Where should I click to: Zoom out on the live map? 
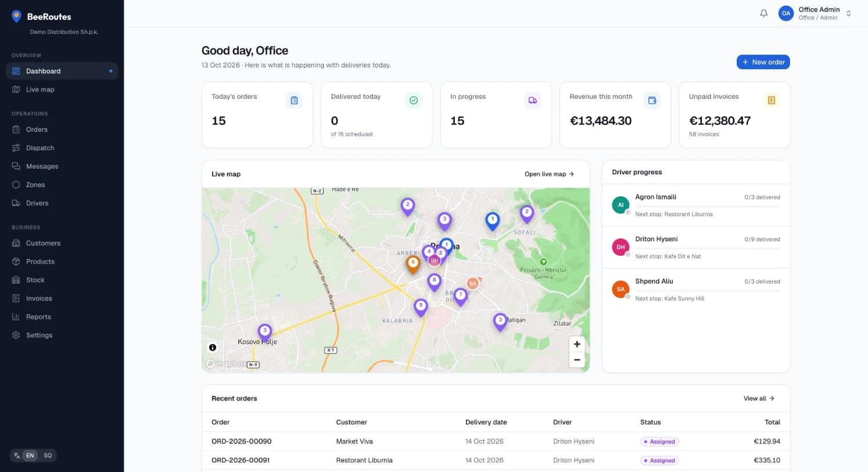point(577,360)
